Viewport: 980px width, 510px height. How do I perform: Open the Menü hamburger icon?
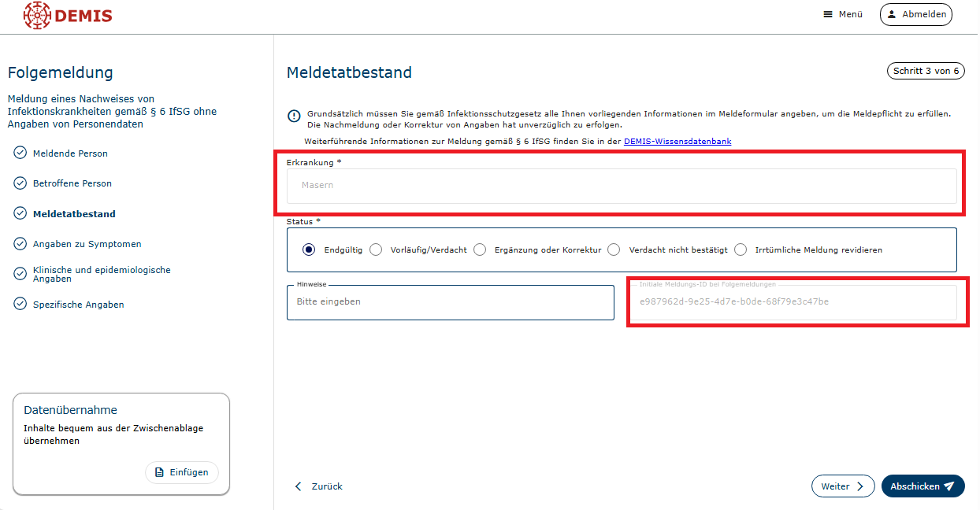click(x=828, y=14)
